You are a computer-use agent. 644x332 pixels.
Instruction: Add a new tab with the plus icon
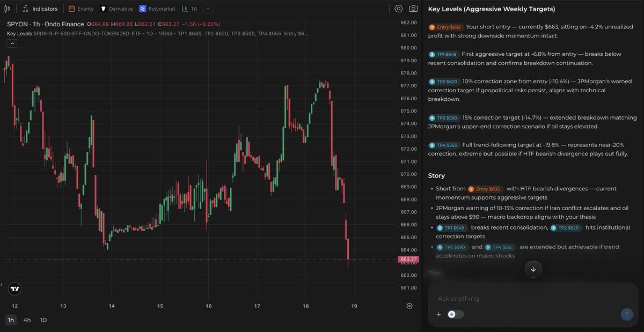pos(208,9)
